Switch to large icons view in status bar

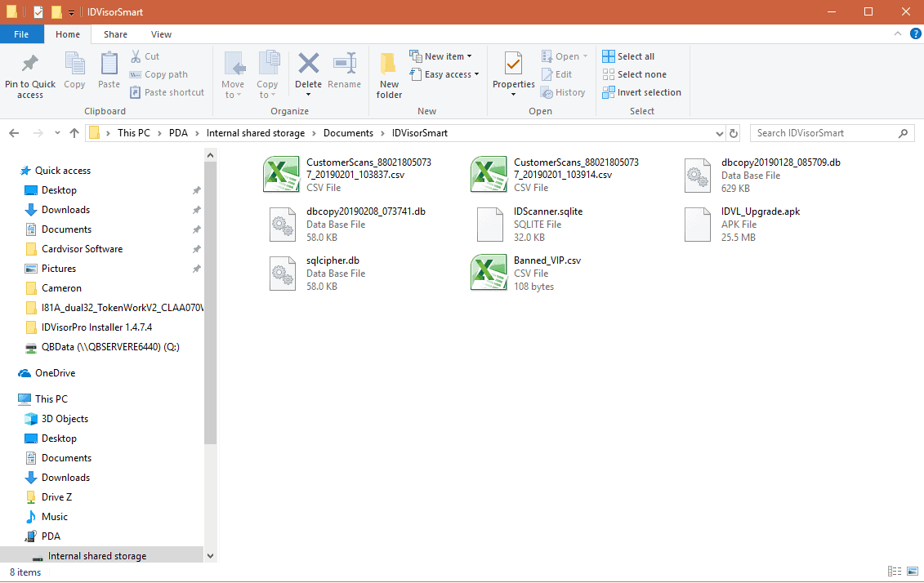[911, 572]
